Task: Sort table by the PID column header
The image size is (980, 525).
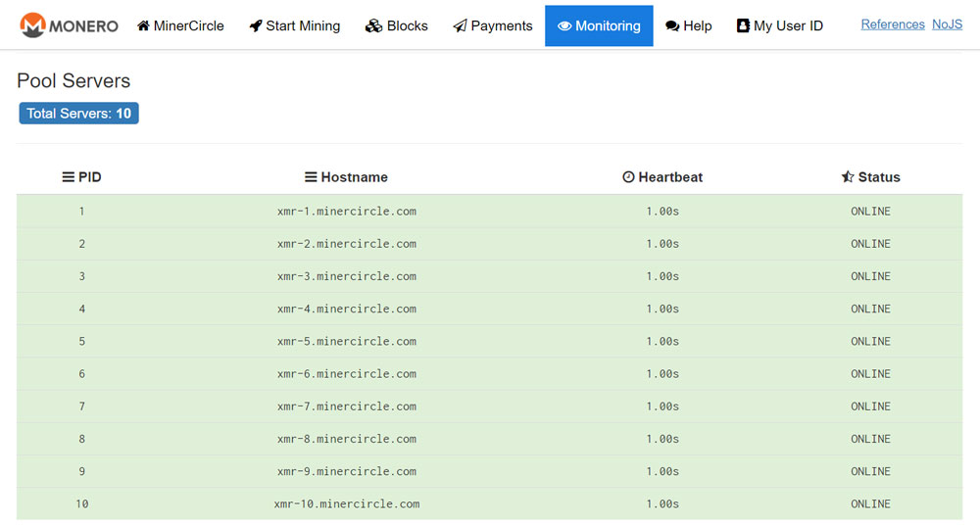Action: (x=82, y=177)
